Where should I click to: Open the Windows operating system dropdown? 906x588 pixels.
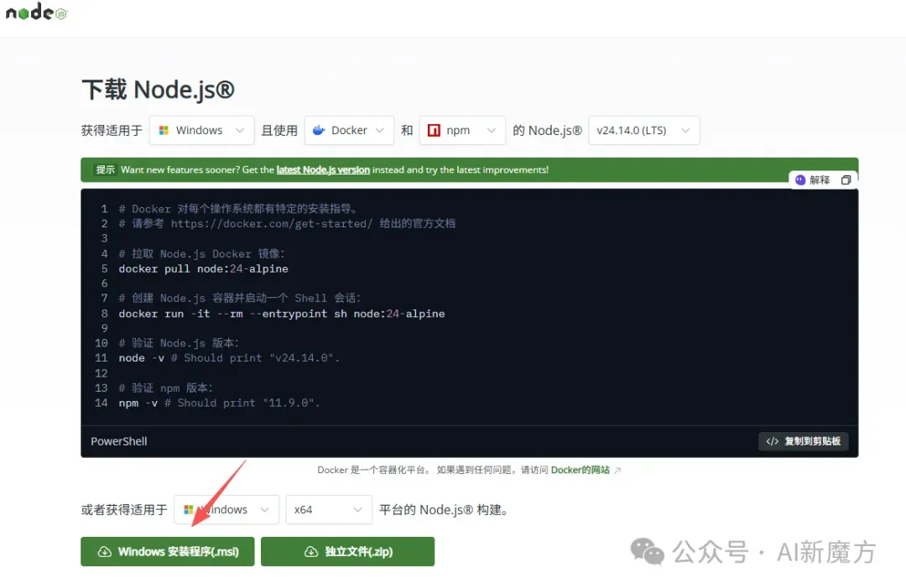(x=201, y=131)
